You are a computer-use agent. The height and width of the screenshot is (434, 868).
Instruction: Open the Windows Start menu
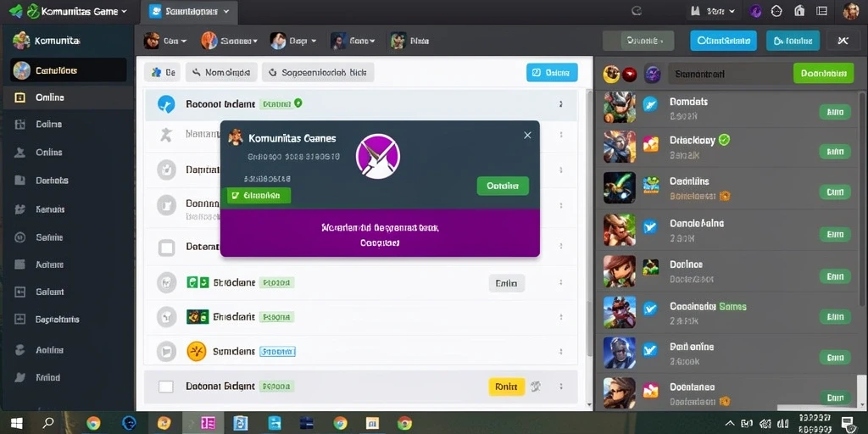pyautogui.click(x=17, y=424)
